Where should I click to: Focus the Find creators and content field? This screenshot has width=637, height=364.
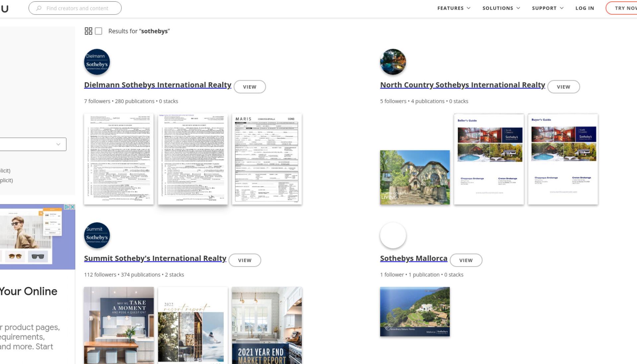click(x=75, y=8)
